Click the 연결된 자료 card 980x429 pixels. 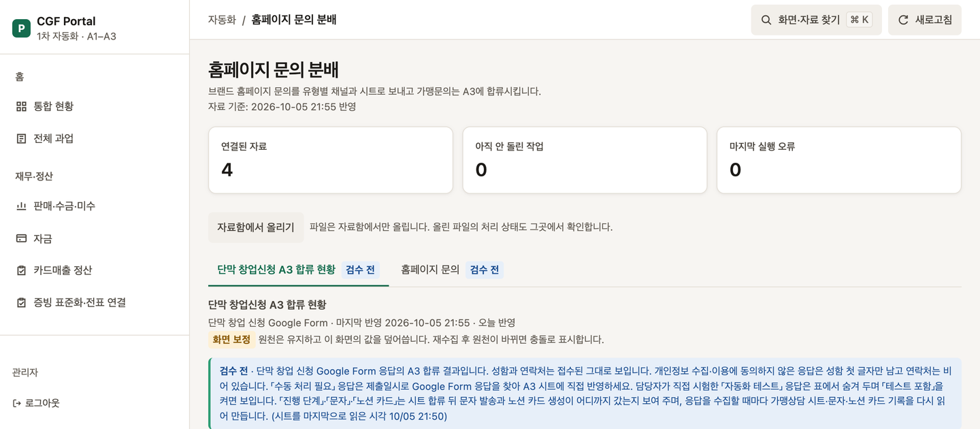331,160
